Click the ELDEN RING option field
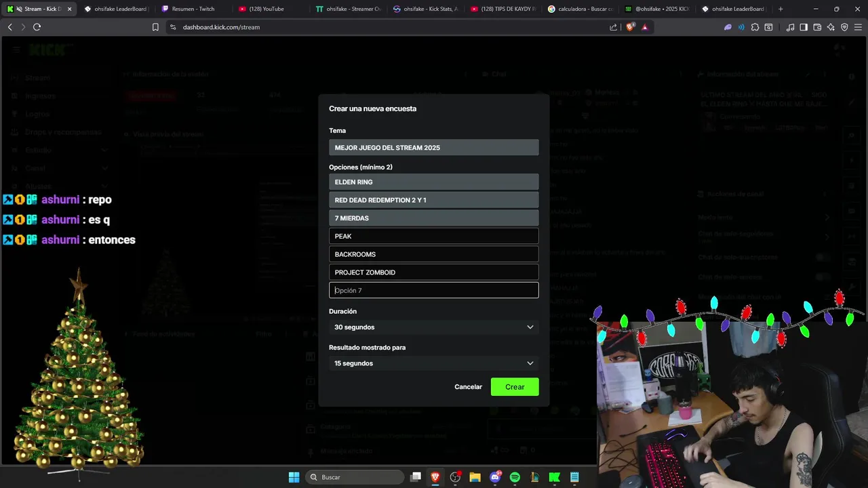 434,182
